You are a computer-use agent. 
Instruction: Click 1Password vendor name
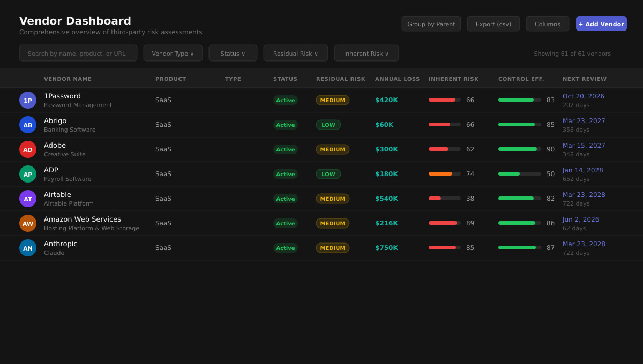(x=62, y=96)
